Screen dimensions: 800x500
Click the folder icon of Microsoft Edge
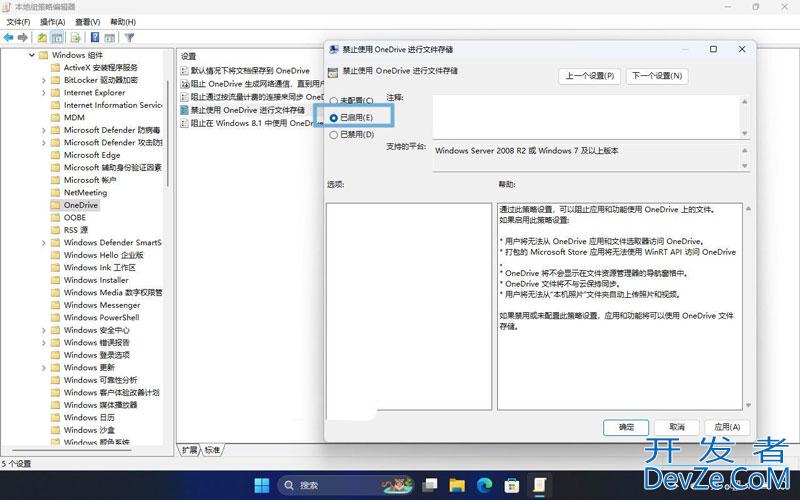tap(56, 155)
